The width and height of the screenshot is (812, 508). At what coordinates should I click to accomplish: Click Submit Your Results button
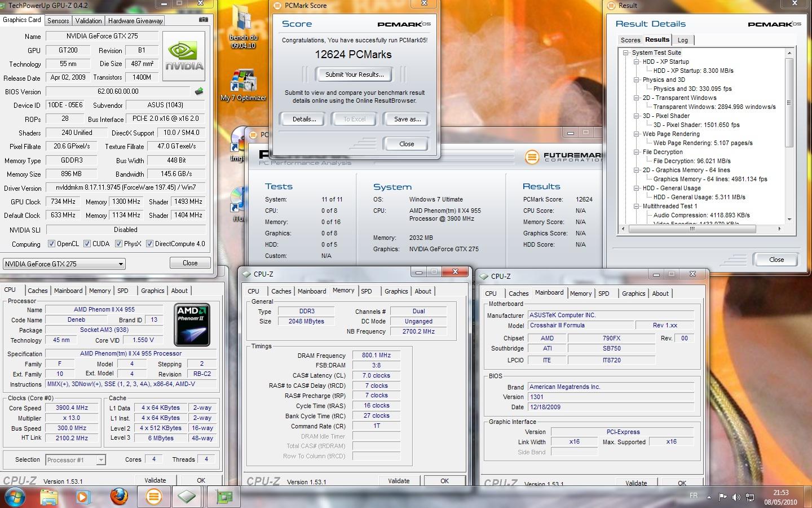tap(355, 75)
